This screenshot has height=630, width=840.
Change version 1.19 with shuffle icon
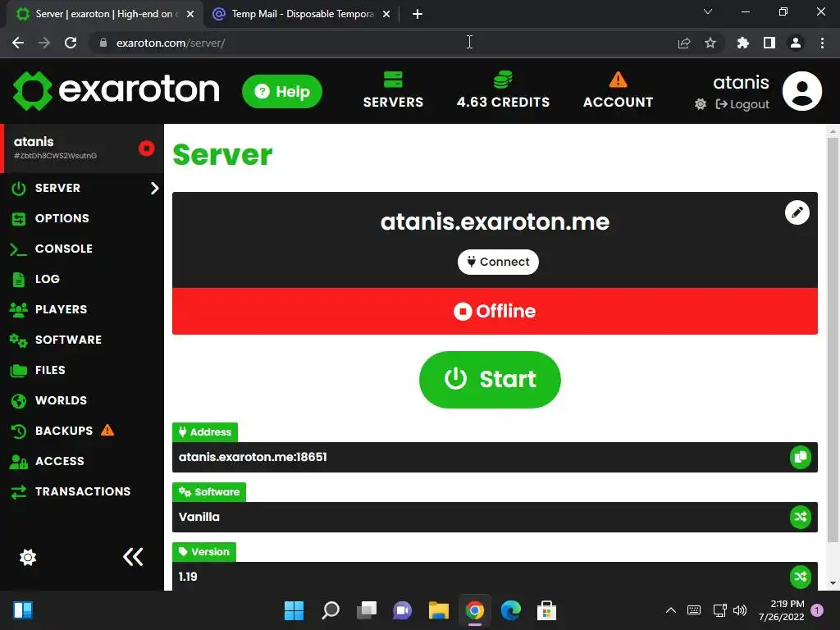[801, 577]
